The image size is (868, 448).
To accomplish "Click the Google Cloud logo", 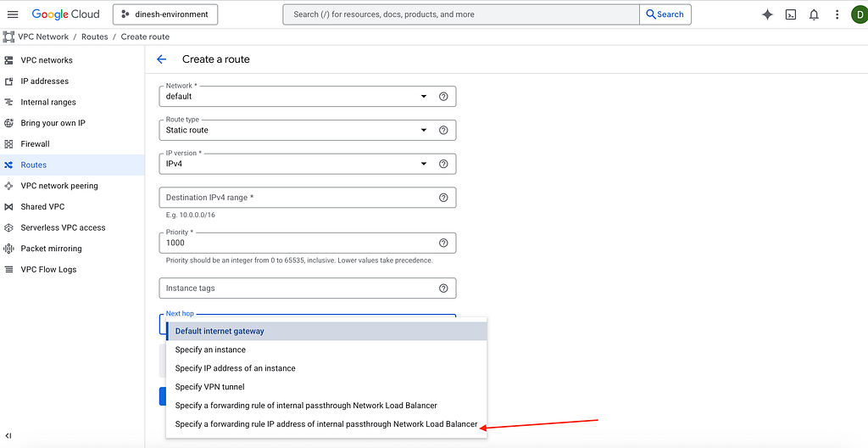I will 65,14.
